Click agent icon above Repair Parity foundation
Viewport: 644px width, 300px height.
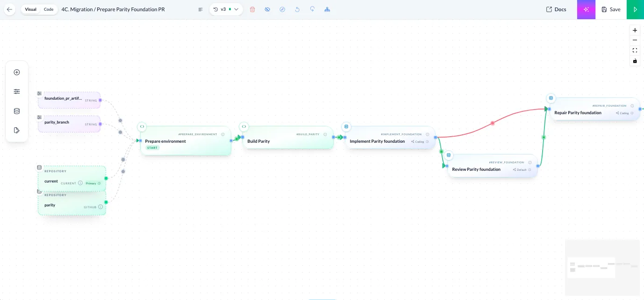tap(551, 98)
